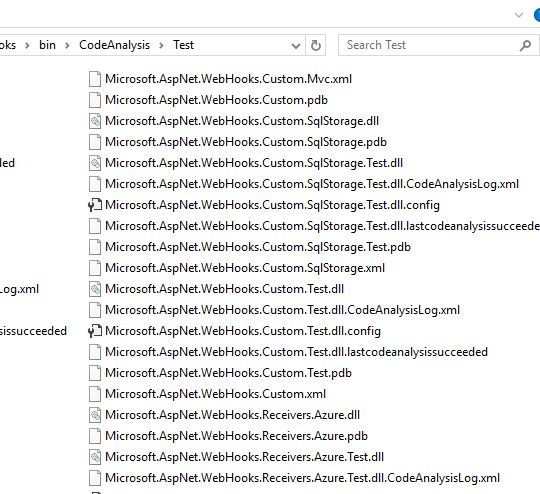Click icon of Custom.SqlStorage.xml

click(95, 268)
